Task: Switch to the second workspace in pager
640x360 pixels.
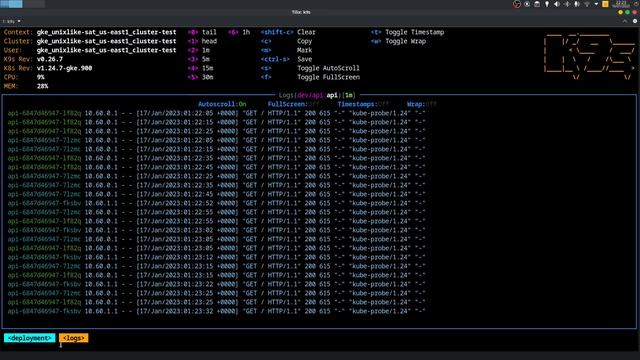Action: pos(33,4)
